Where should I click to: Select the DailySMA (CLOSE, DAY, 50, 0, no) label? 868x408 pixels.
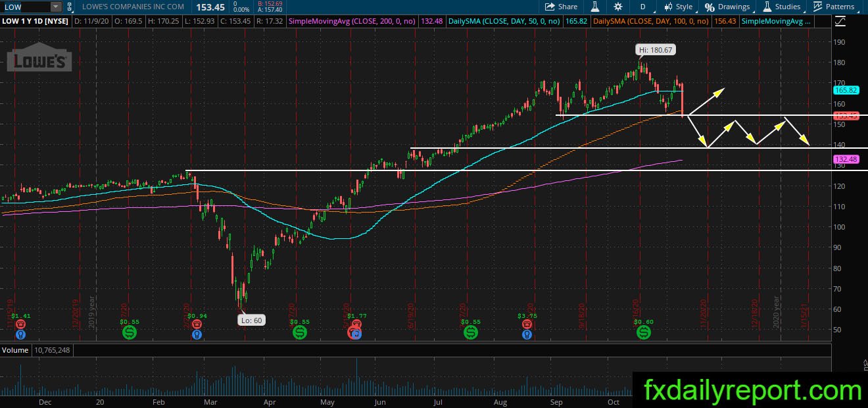click(504, 22)
